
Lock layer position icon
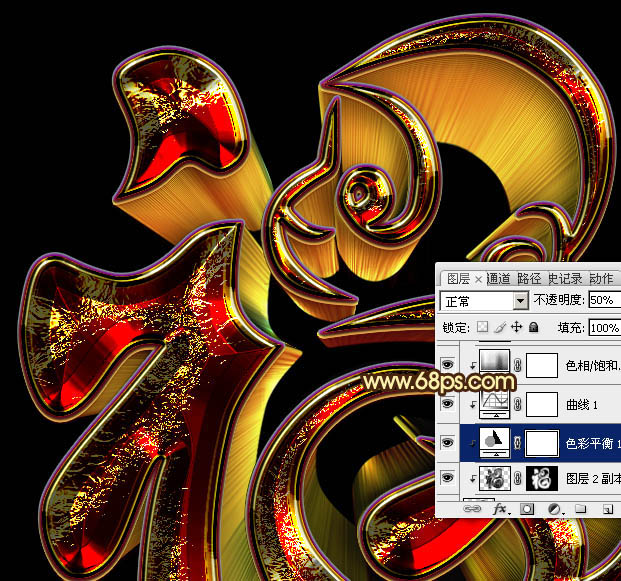tap(517, 327)
